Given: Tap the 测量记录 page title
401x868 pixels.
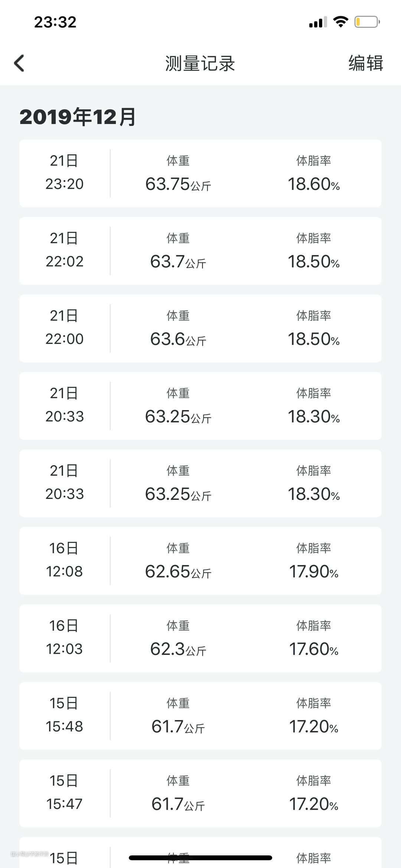Looking at the screenshot, I should [200, 64].
